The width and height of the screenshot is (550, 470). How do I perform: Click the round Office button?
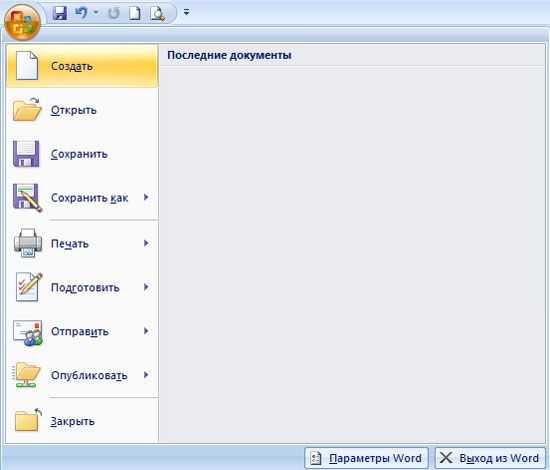(22, 22)
